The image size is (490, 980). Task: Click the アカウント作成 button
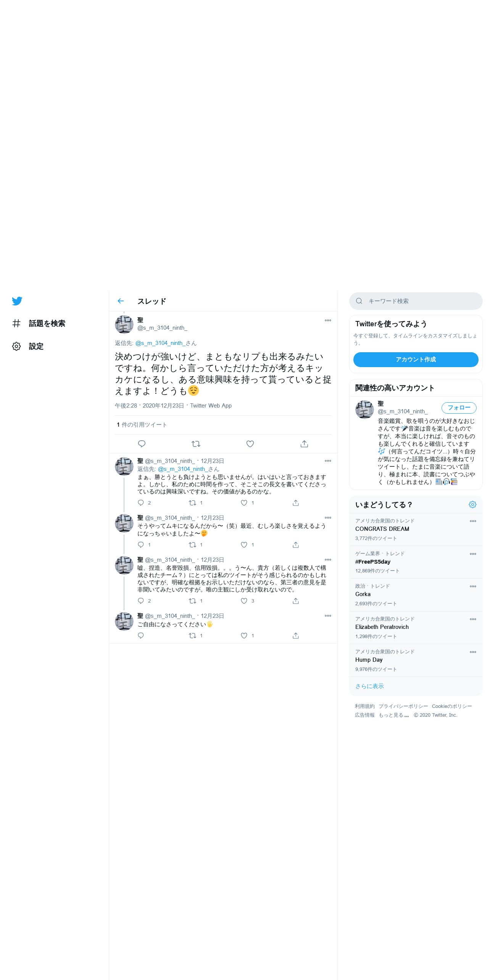click(416, 359)
